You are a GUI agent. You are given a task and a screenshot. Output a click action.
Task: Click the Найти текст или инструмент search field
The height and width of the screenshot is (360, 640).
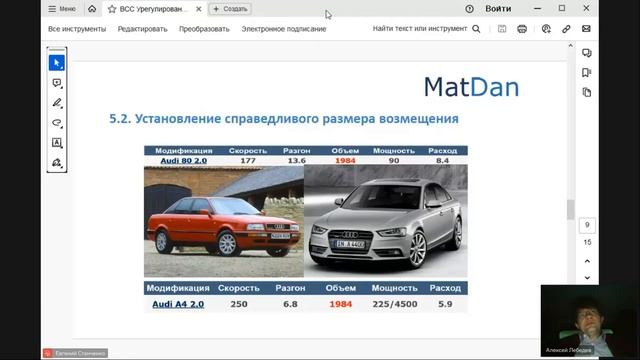[x=420, y=29]
